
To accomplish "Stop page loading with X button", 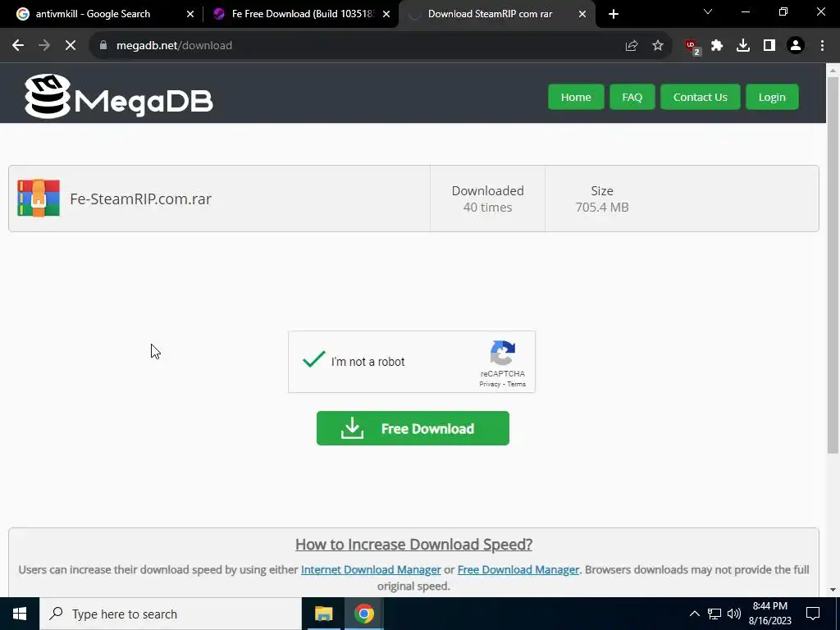I will (71, 46).
